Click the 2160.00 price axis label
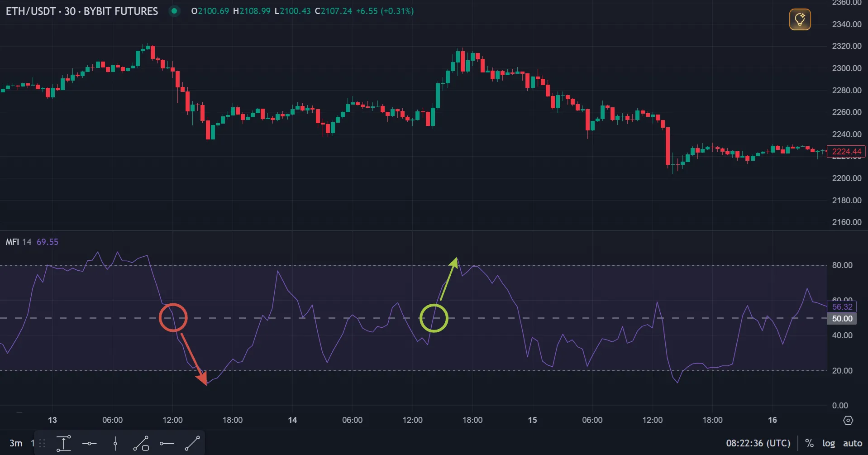Screen dimensions: 868x455 [847, 222]
